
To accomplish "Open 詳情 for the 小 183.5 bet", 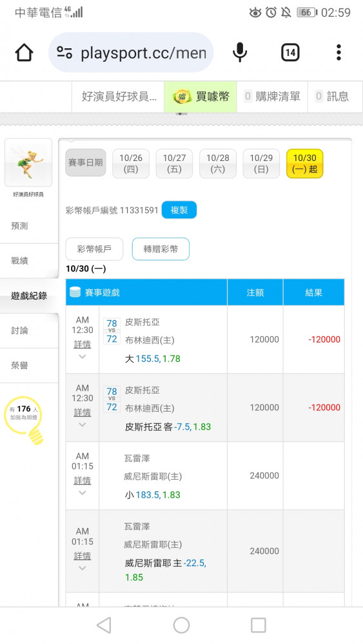I will 83,480.
